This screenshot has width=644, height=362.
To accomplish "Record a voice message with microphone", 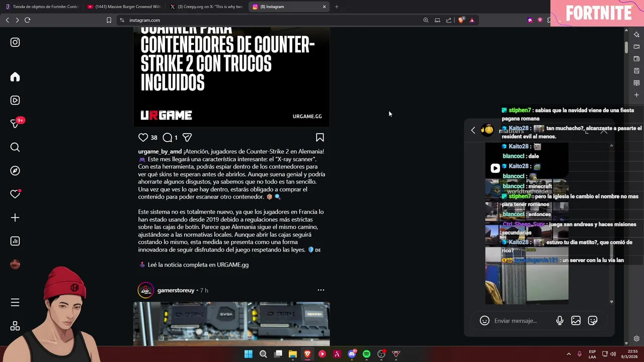I will pos(559,321).
